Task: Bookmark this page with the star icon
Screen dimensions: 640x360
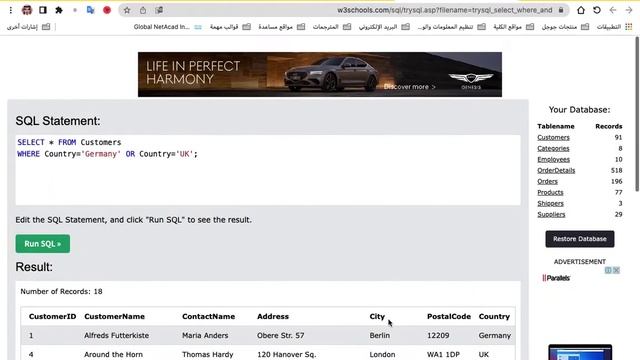Action: (x=127, y=10)
